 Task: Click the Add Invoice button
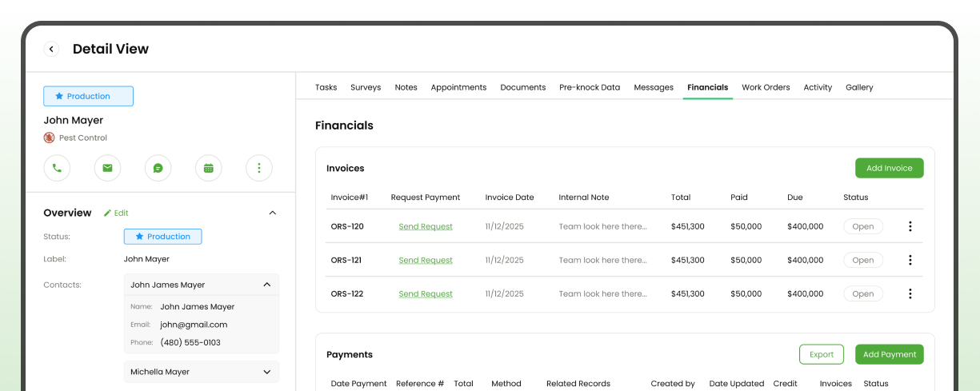(890, 168)
